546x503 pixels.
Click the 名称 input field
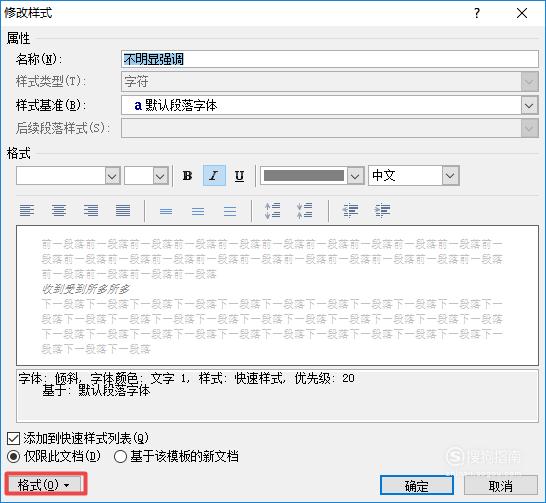(330, 59)
